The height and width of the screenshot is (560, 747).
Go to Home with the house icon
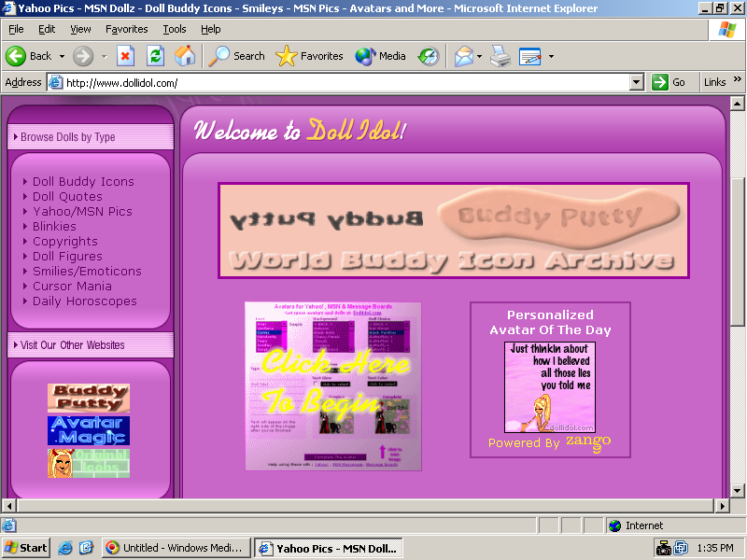tap(185, 56)
